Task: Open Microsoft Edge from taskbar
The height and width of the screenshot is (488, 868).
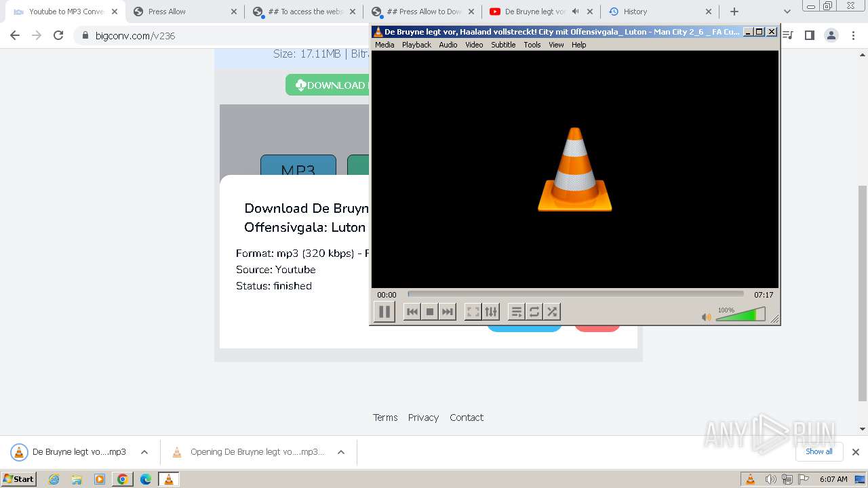Action: click(x=146, y=479)
